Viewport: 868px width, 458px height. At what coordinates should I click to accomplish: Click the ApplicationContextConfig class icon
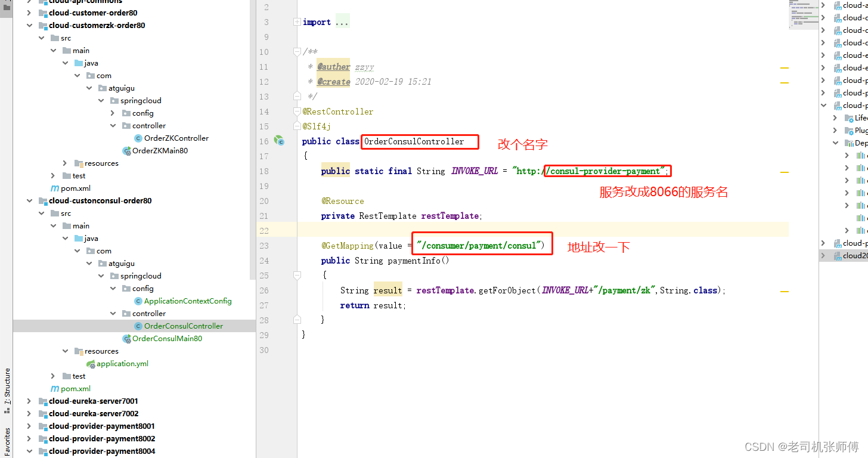click(138, 301)
